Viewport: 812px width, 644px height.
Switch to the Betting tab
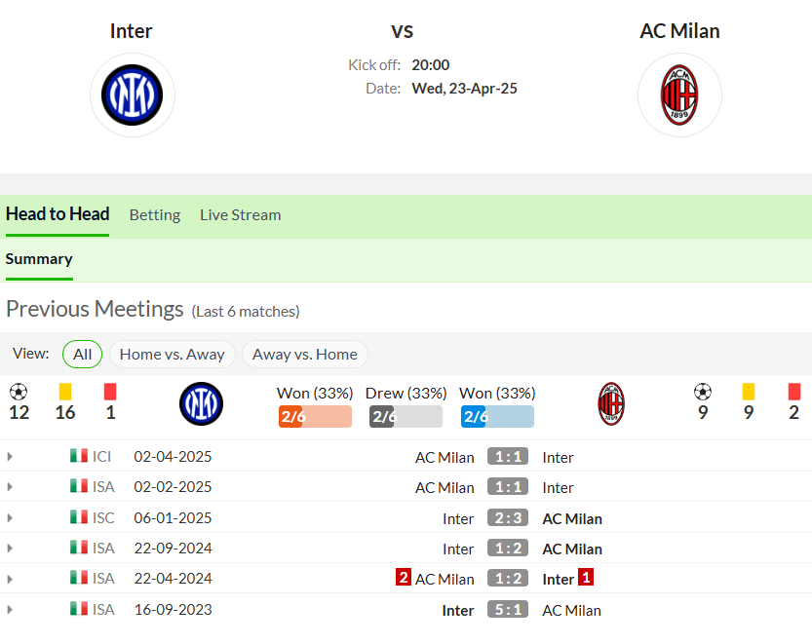(x=155, y=215)
